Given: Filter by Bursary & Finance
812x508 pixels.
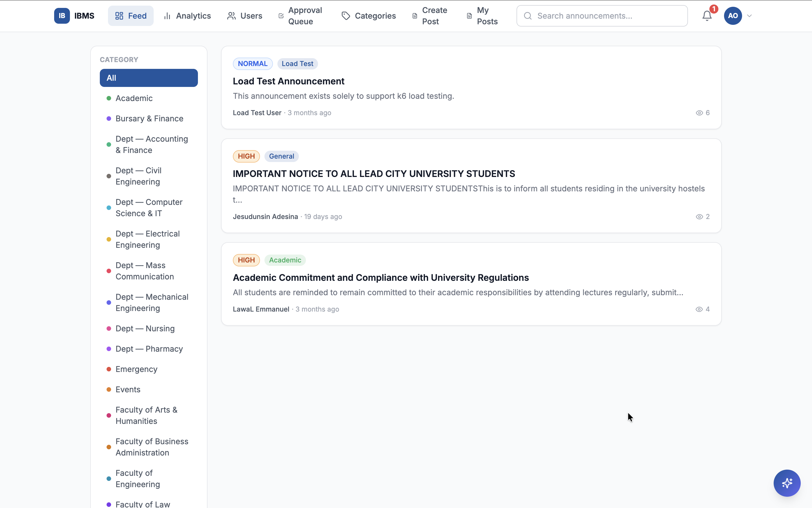Looking at the screenshot, I should (149, 119).
